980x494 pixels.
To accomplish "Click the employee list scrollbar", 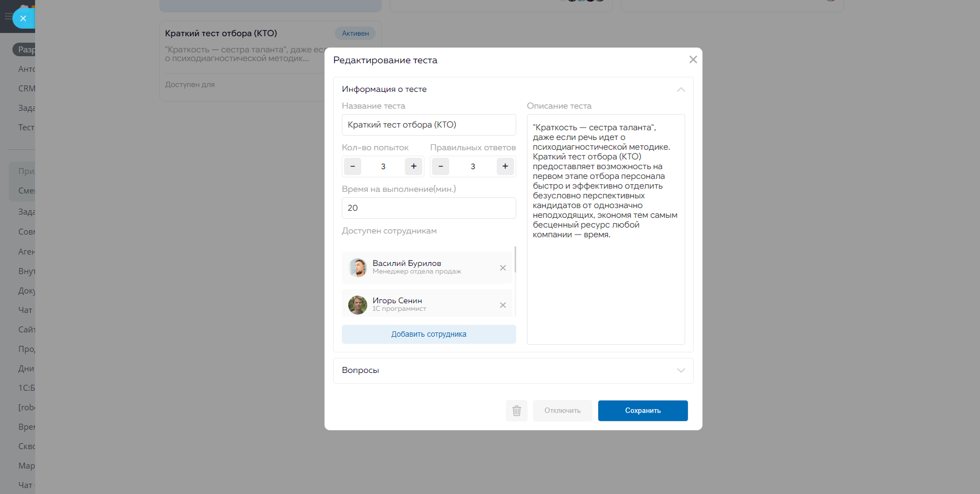I will pos(515,260).
